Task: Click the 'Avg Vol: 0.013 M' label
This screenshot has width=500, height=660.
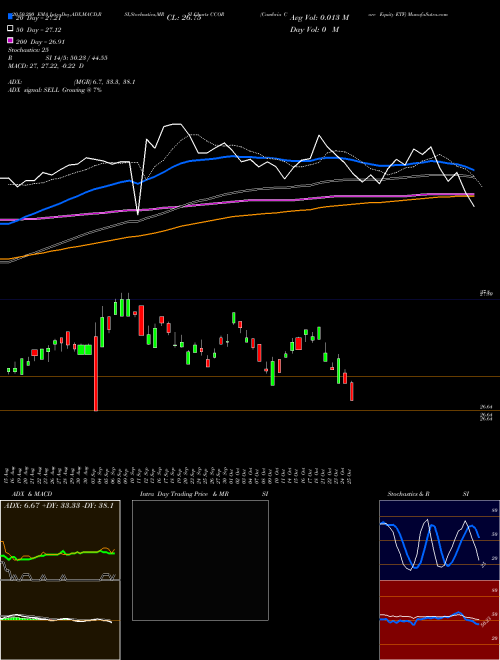Action: (319, 18)
